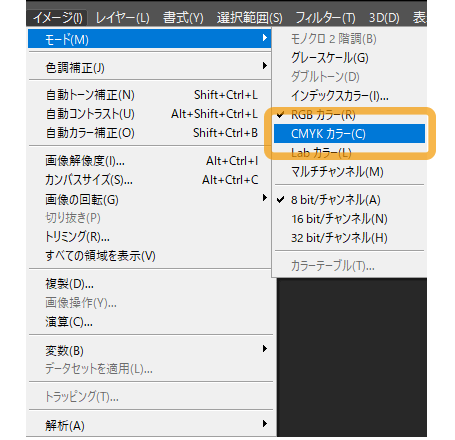
Task: Expand the 色調補正(J) submenu
Action: (x=149, y=67)
